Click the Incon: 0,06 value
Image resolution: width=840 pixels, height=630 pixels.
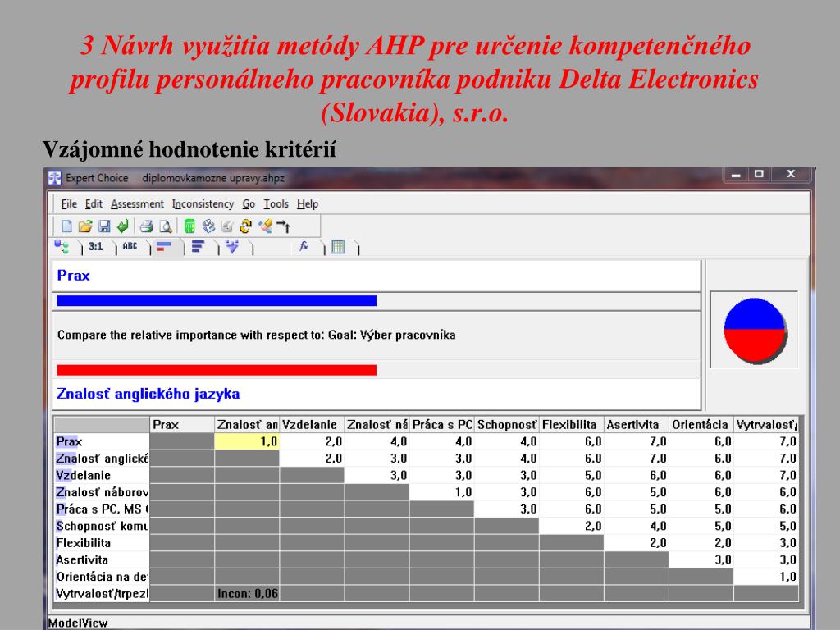tap(248, 594)
